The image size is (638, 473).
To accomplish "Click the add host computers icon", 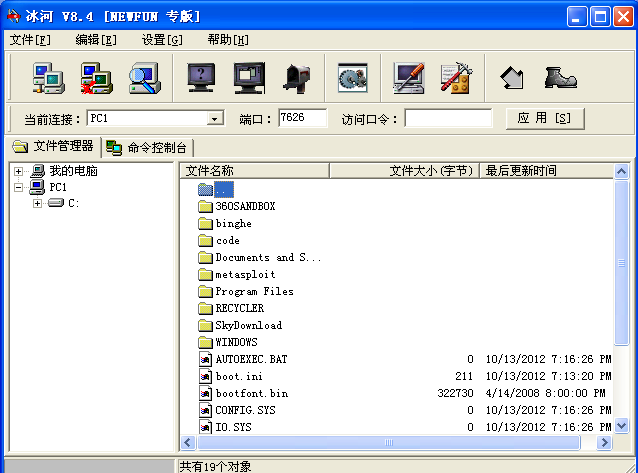I will tap(49, 78).
